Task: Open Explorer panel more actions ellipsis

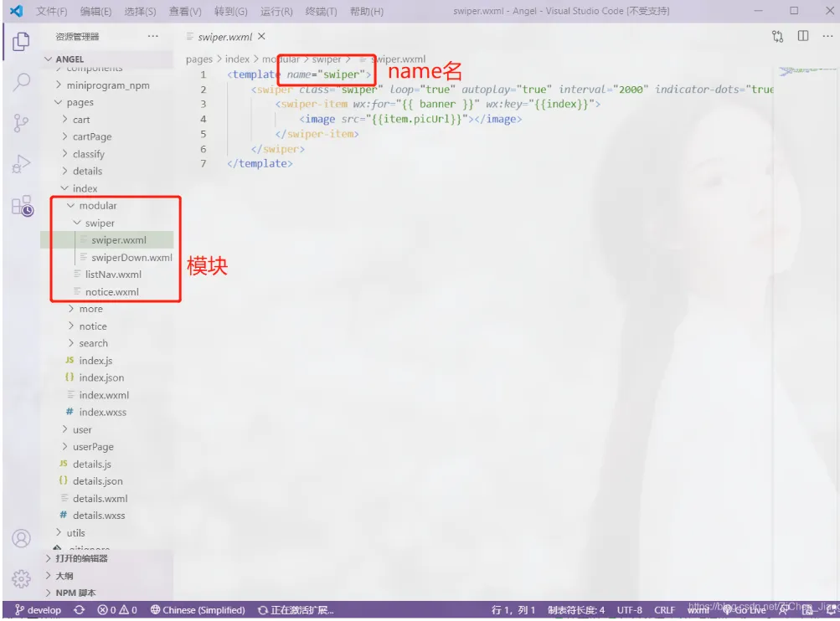Action: click(152, 36)
